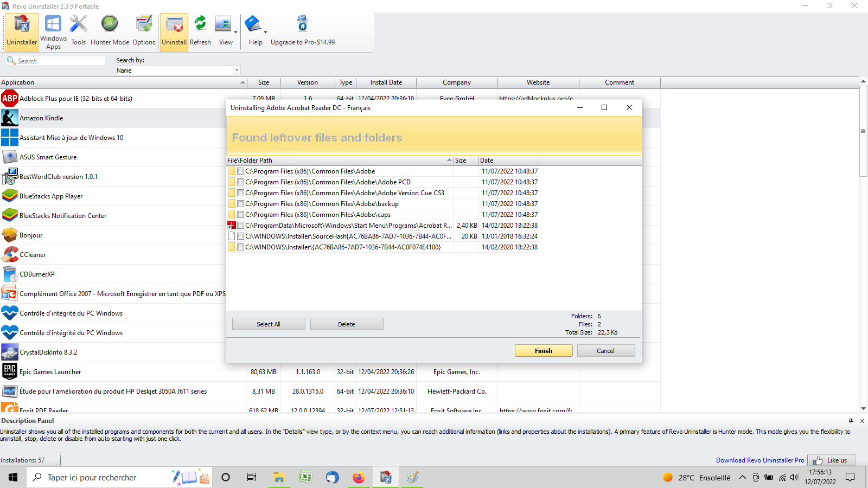The image size is (868, 488).
Task: Click the program list vertical scrollbar thumb
Action: 863,131
